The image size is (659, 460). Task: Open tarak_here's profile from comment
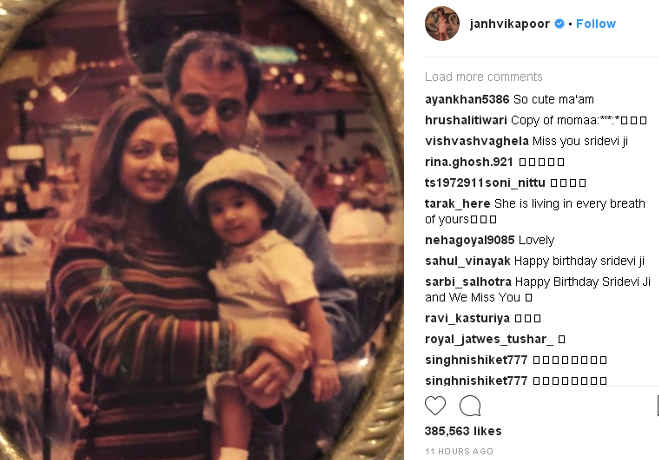457,204
